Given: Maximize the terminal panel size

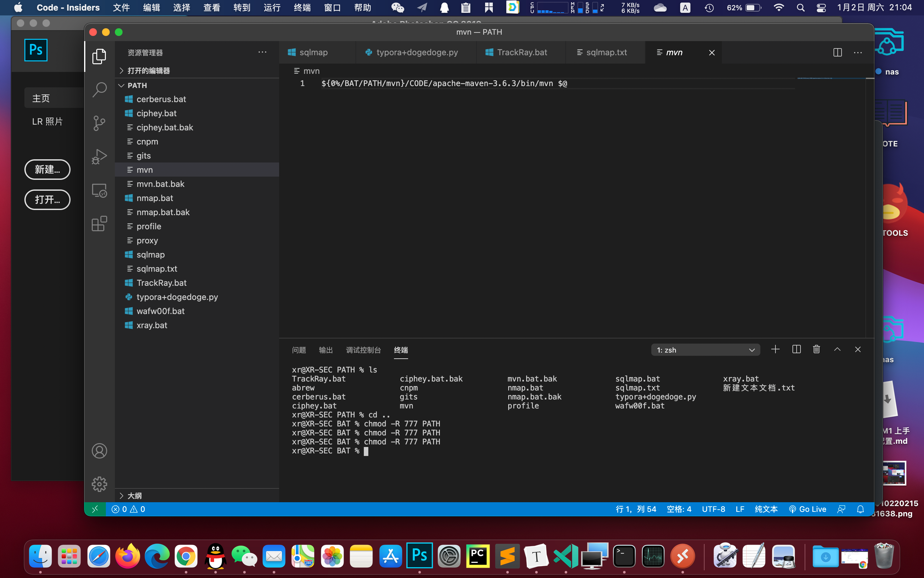Looking at the screenshot, I should coord(837,349).
